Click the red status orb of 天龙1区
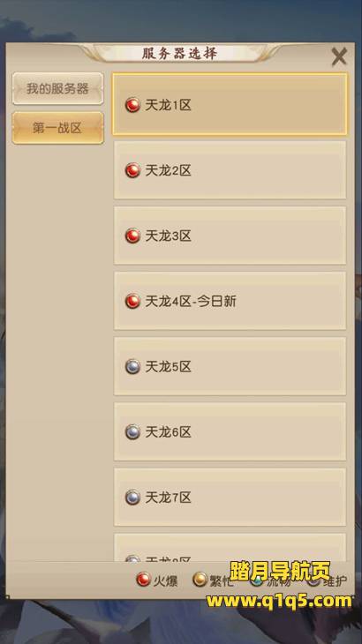 click(x=132, y=105)
